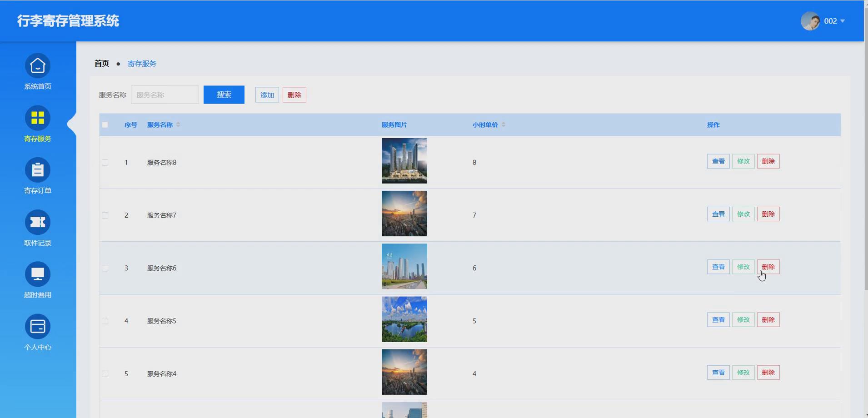868x418 pixels.
Task: Click 修改 for 服务名称6
Action: pos(743,267)
